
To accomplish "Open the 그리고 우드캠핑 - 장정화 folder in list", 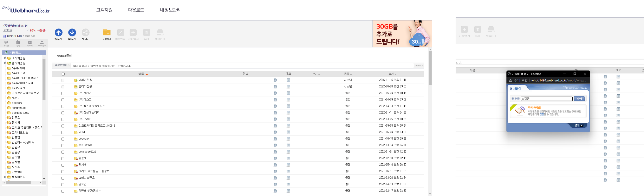I will [94, 171].
